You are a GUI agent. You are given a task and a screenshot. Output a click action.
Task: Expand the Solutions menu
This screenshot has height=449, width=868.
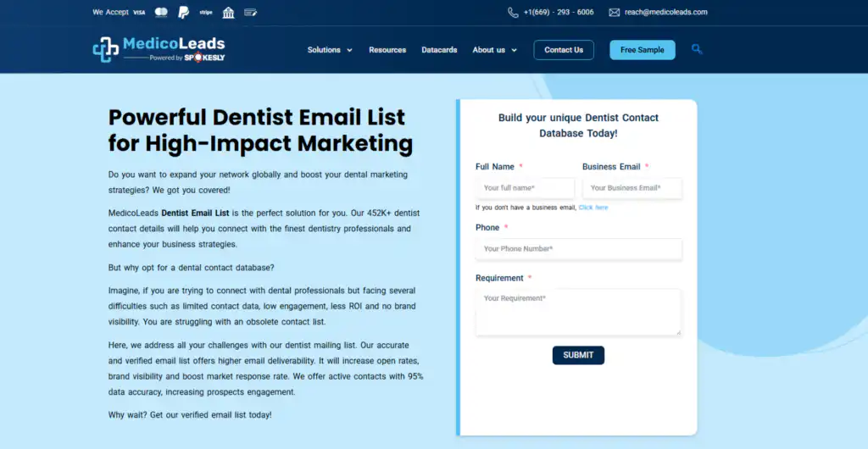coord(330,50)
